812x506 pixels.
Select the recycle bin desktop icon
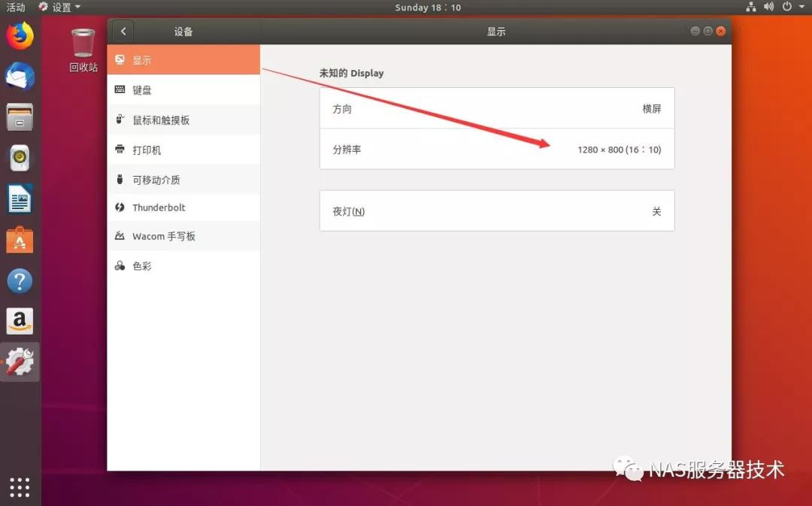pyautogui.click(x=83, y=50)
